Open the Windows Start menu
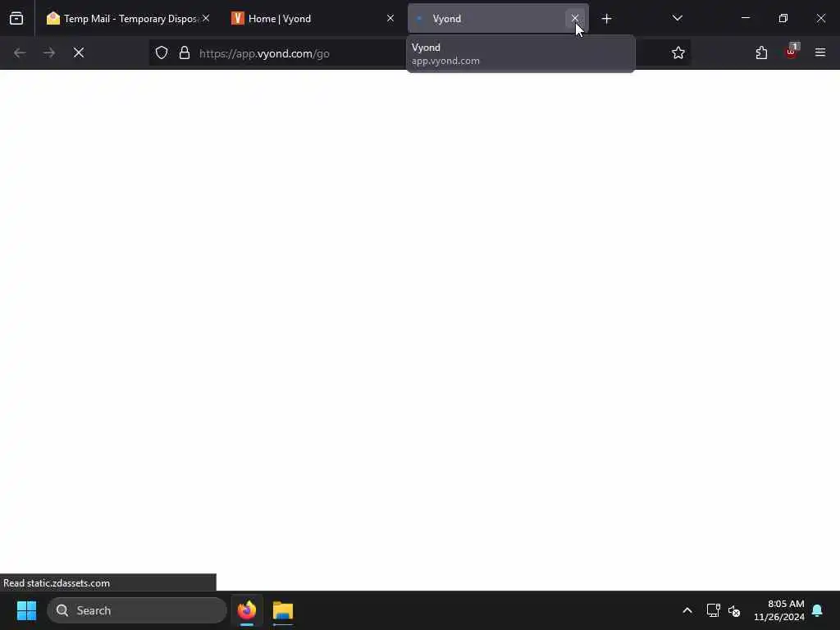Viewport: 840px width, 630px height. [x=26, y=610]
